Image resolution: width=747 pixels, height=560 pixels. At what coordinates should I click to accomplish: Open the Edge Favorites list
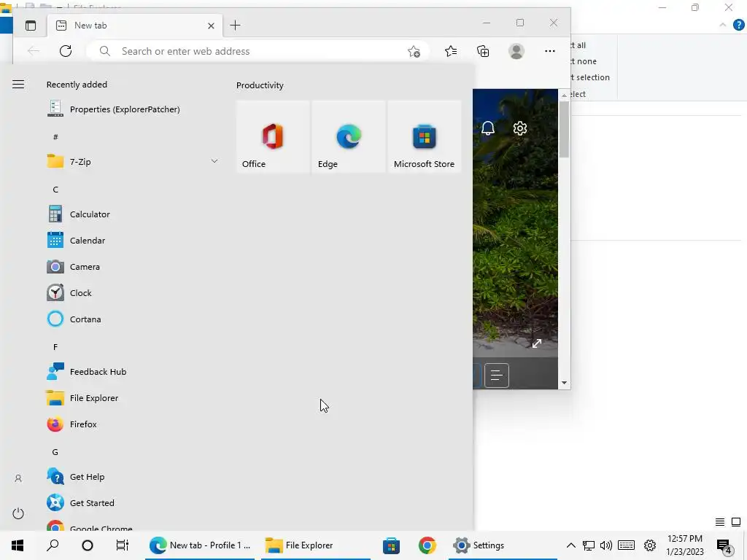point(451,51)
